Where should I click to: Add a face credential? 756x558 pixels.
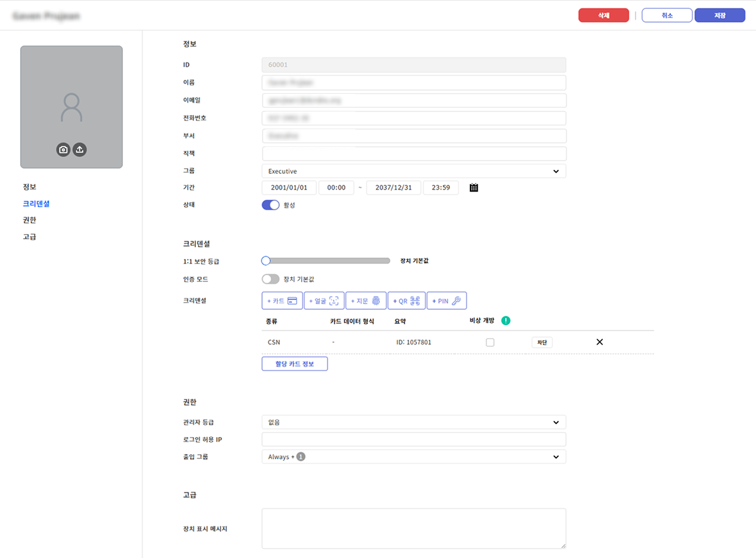point(324,301)
